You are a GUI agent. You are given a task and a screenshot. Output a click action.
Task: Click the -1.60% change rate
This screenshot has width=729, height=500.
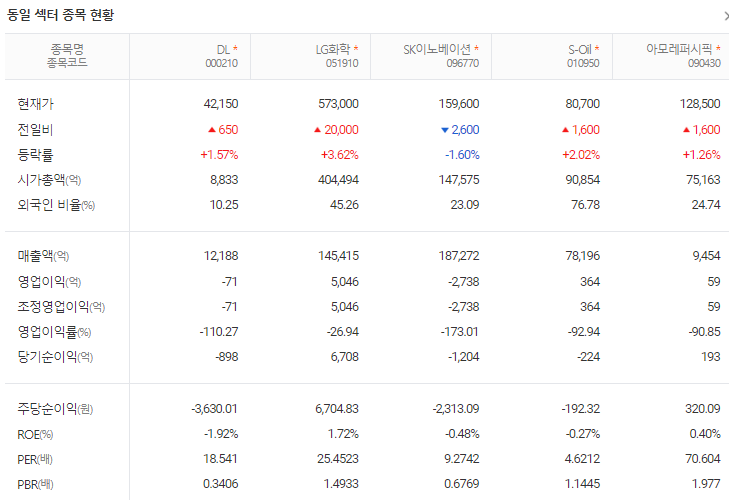click(462, 155)
